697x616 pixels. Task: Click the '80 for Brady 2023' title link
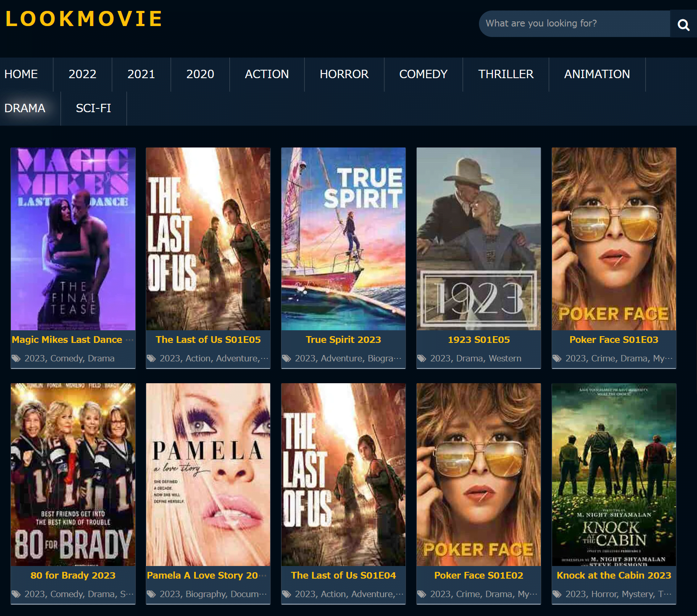point(73,575)
